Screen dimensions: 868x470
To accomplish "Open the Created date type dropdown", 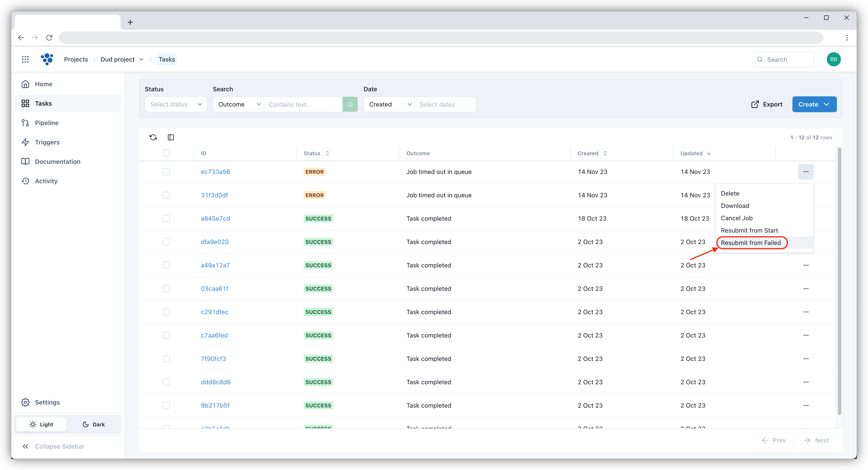I will 389,104.
